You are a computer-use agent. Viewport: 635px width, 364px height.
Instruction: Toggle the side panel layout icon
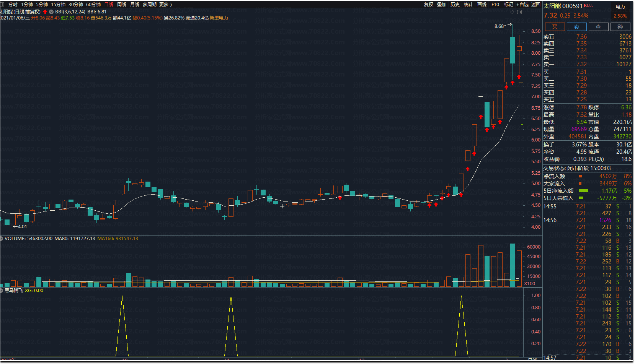519,12
